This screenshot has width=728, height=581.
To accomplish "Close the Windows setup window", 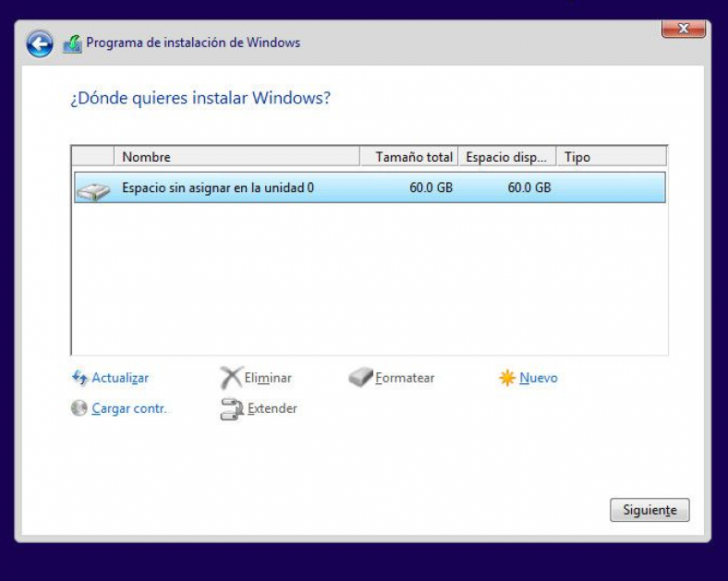I will coord(684,29).
